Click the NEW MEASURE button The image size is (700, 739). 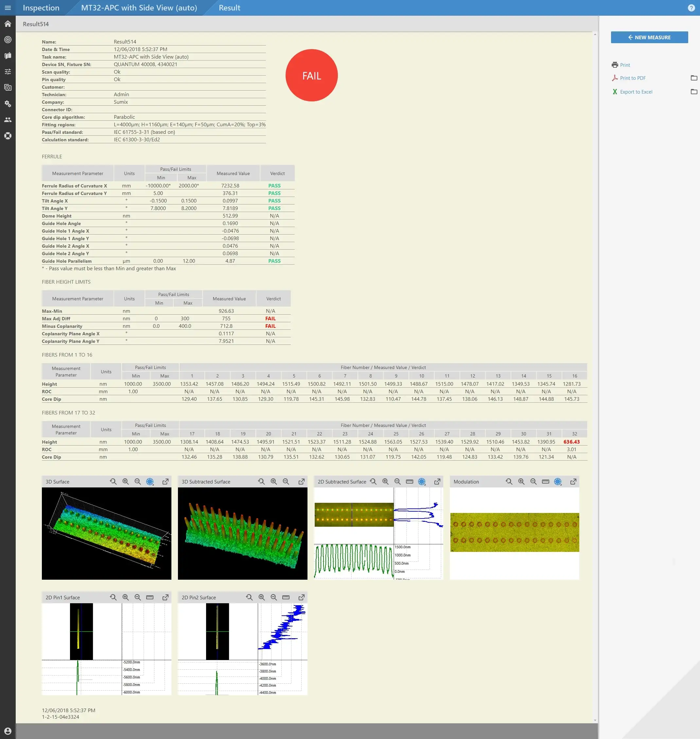point(649,37)
